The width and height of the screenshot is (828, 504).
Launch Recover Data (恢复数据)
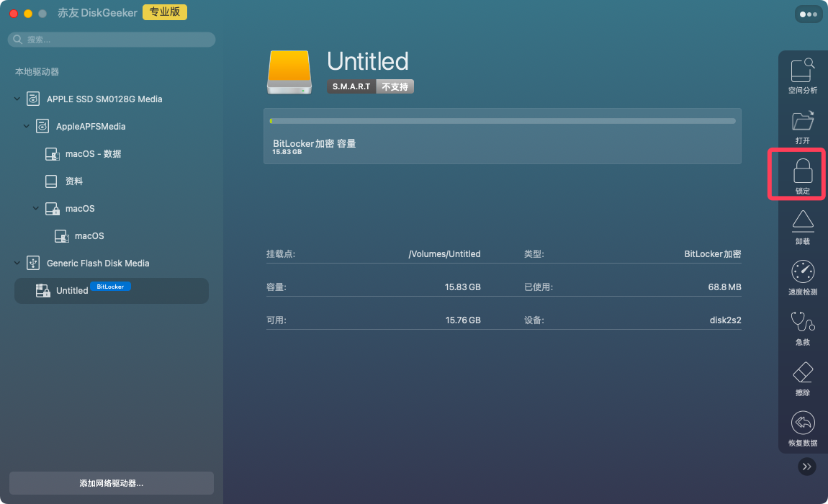tap(802, 429)
